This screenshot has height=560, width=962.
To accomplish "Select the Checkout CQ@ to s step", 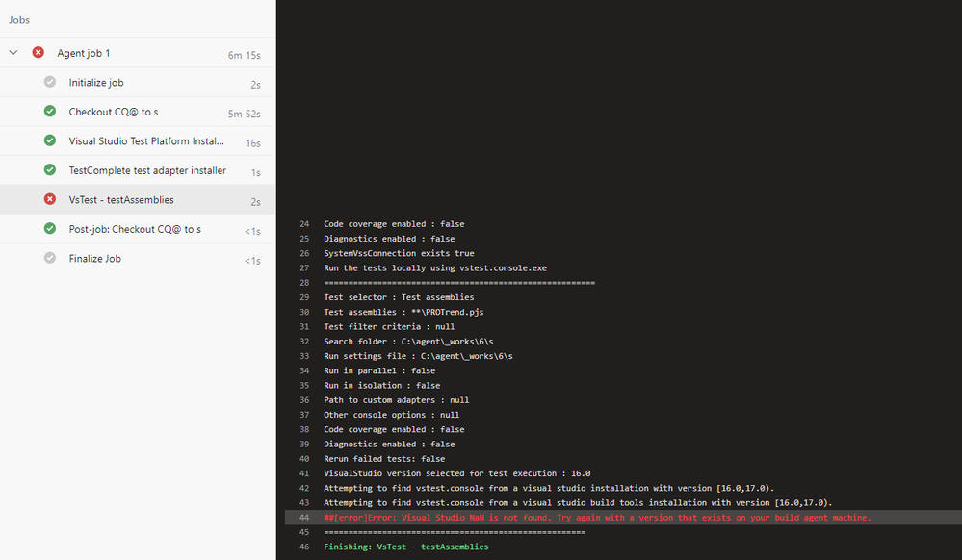I will click(x=114, y=112).
